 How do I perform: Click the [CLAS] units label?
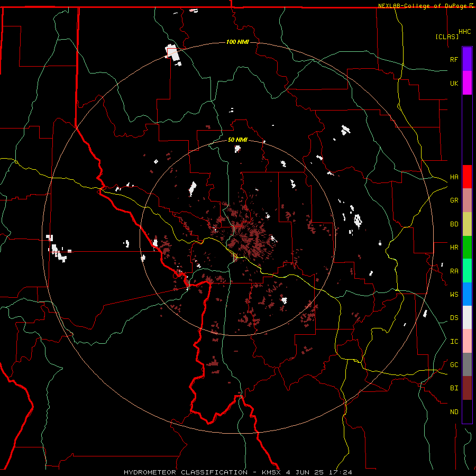[x=447, y=36]
